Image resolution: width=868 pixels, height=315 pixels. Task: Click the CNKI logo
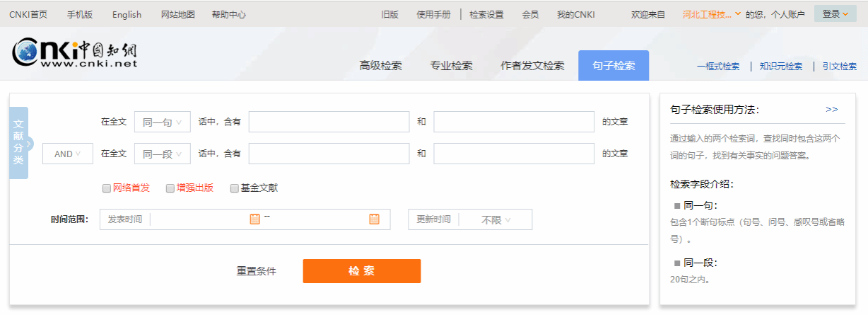tap(75, 54)
